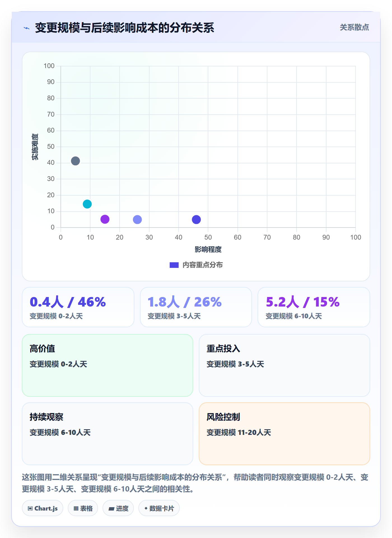Image resolution: width=392 pixels, height=538 pixels.
Task: Click the 变更规模 11-20人天 text
Action: point(239,432)
